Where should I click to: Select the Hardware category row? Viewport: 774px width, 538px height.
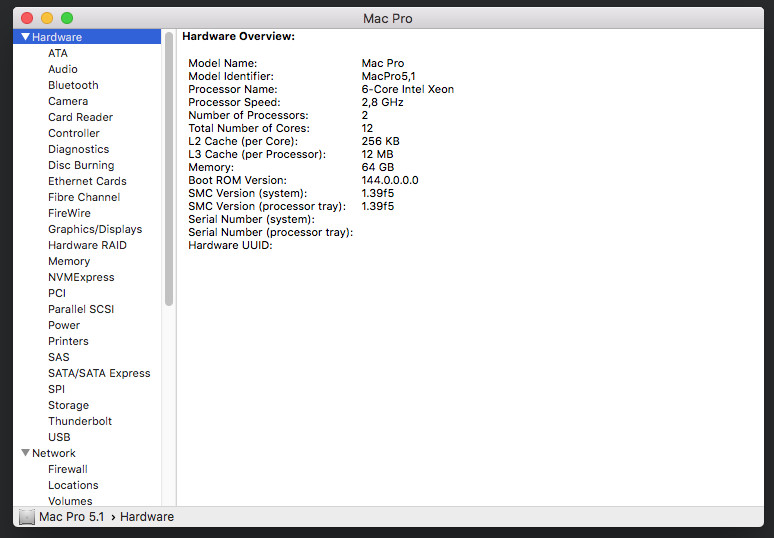87,37
